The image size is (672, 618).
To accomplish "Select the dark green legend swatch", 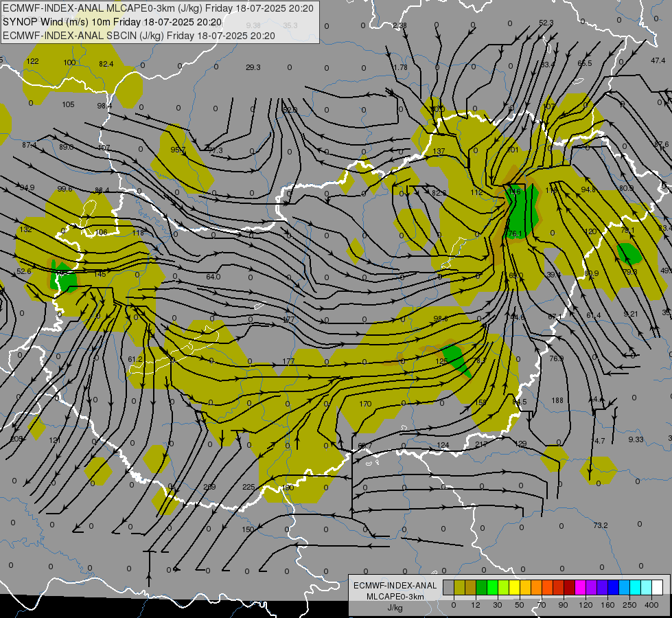I will (482, 587).
